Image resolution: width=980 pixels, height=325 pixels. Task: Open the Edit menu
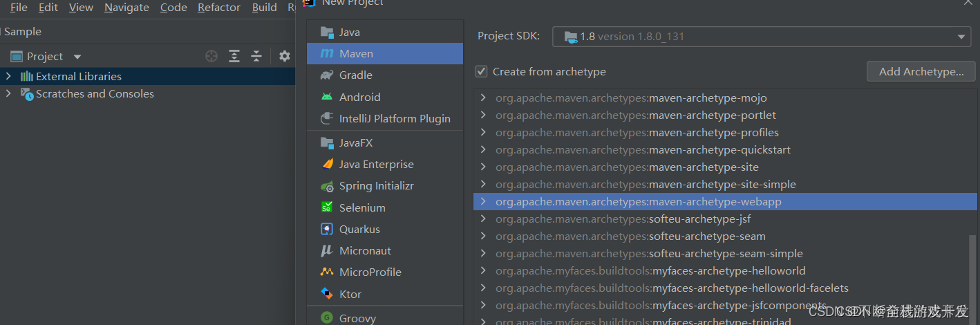48,7
